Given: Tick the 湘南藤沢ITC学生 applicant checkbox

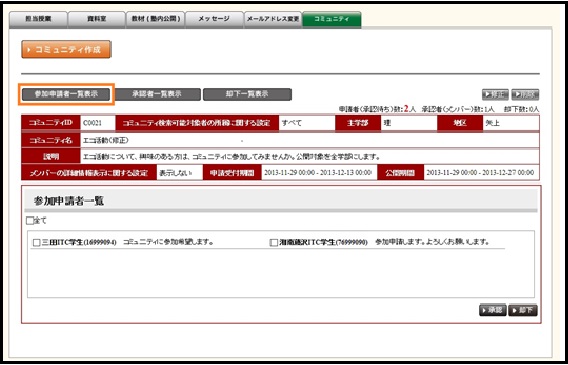Looking at the screenshot, I should [x=274, y=243].
